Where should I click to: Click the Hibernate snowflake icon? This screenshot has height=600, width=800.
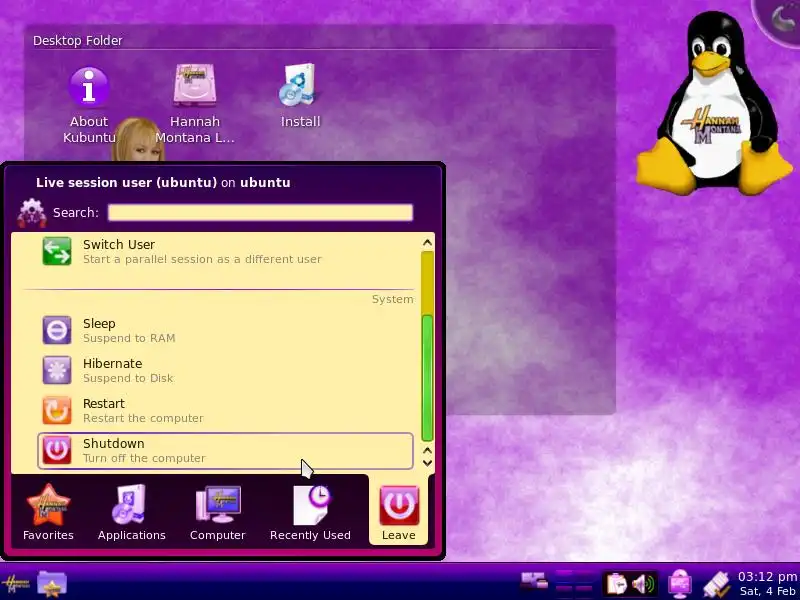tap(57, 370)
